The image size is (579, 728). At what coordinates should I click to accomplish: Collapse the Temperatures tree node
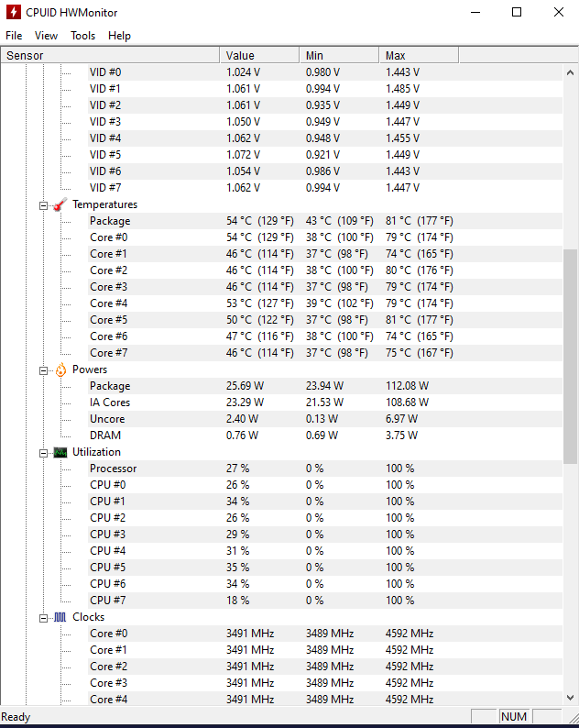coord(44,205)
